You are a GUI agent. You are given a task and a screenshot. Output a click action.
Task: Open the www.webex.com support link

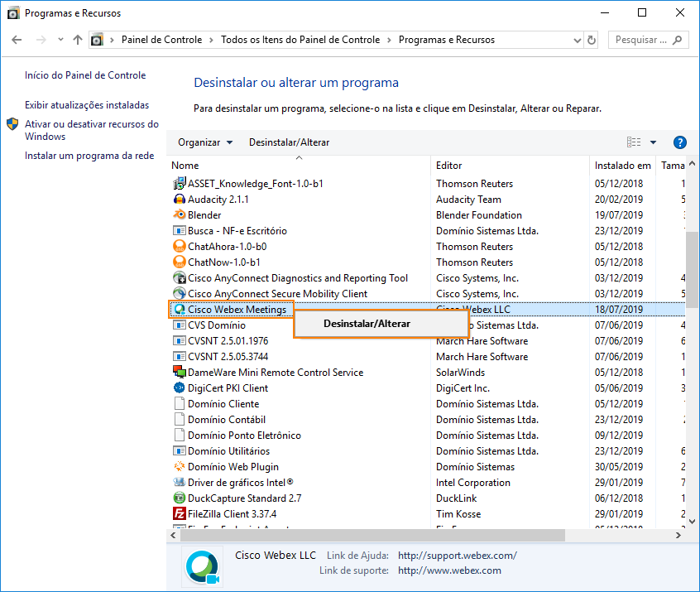[x=449, y=570]
